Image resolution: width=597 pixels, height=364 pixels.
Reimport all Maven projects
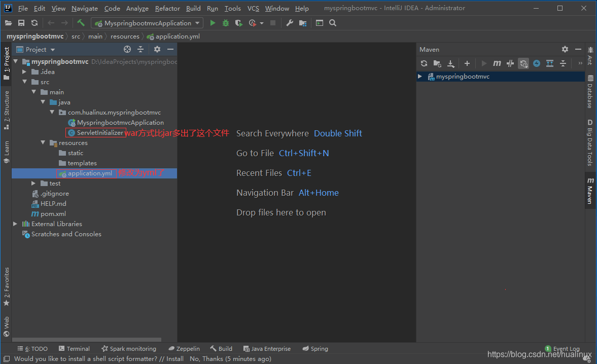[424, 63]
